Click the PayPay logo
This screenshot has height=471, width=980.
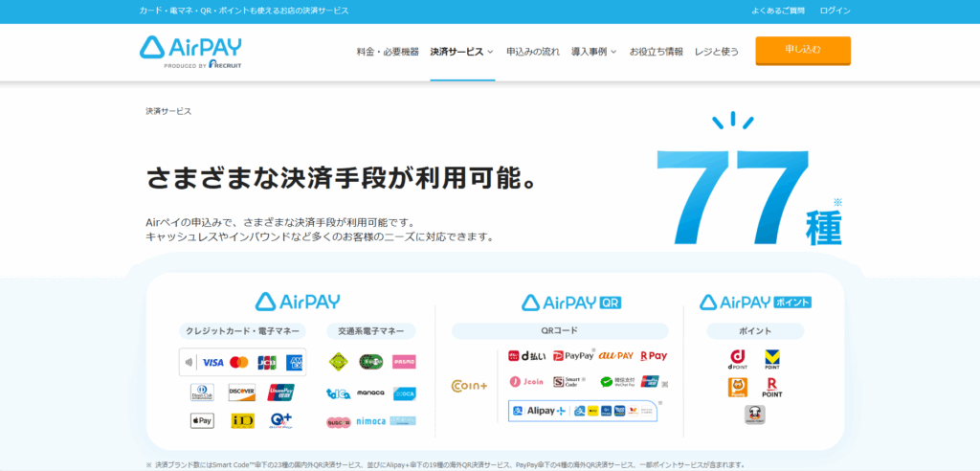click(x=573, y=355)
